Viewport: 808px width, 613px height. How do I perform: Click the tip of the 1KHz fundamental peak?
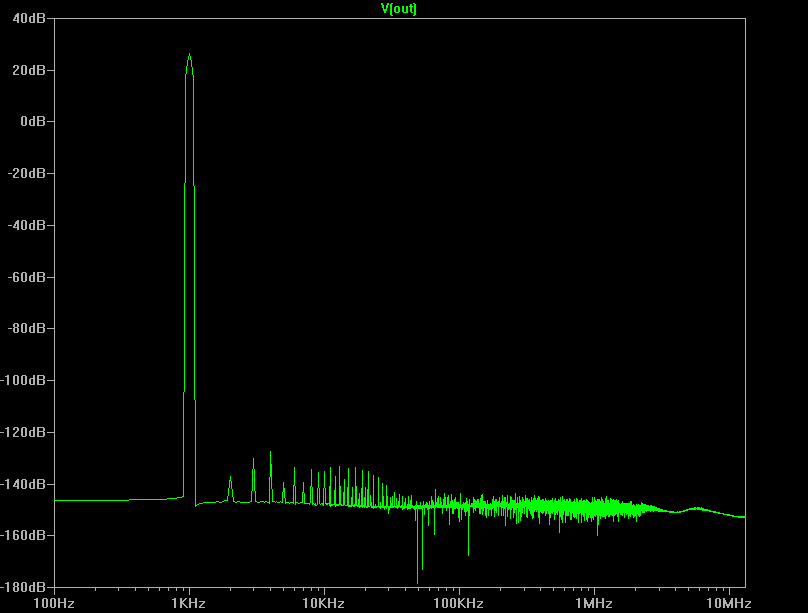pyautogui.click(x=189, y=54)
